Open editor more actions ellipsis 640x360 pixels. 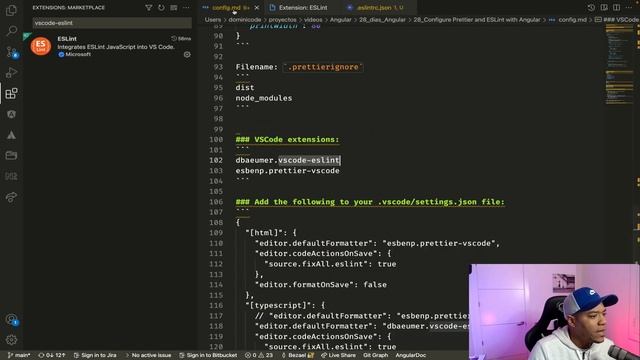tap(629, 8)
